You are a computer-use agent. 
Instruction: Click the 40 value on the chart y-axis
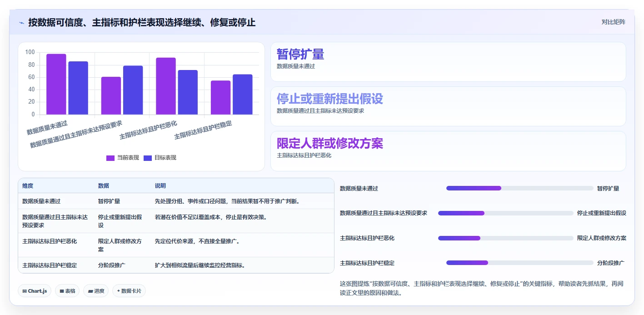31,90
